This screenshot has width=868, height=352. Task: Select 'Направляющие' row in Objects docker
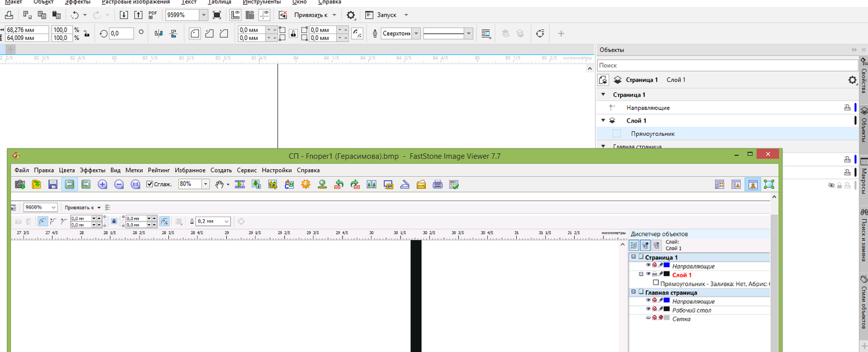pos(727,108)
